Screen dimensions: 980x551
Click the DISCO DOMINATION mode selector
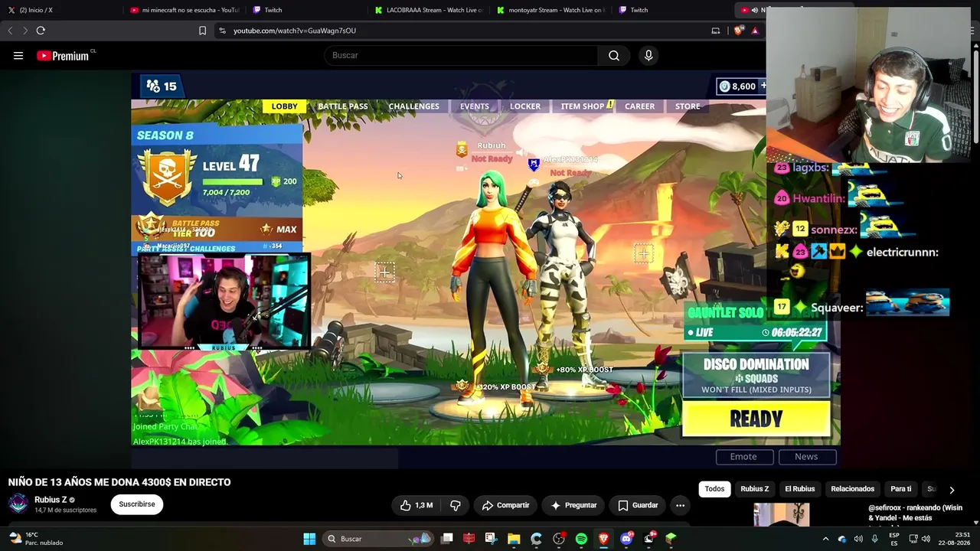(x=756, y=376)
